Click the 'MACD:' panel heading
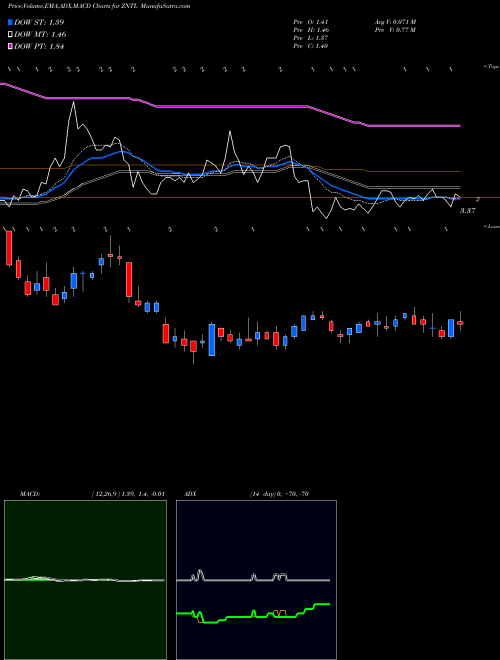 [30, 494]
